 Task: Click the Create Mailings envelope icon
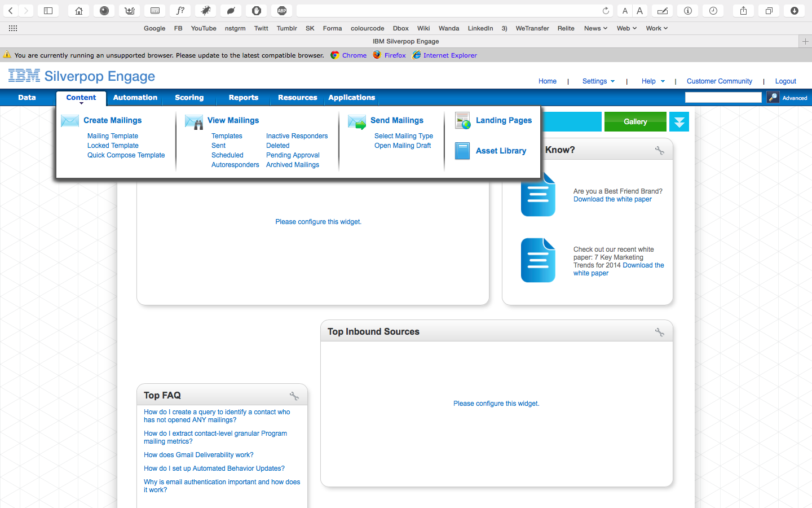[70, 121]
